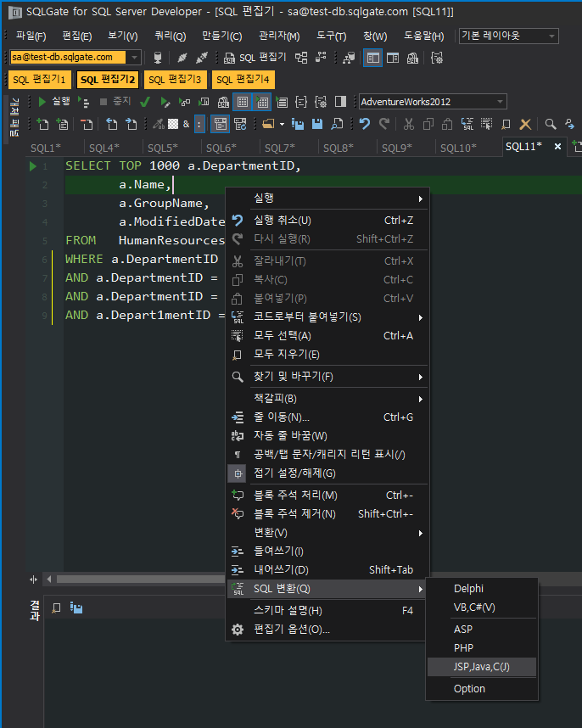The width and height of the screenshot is (582, 728).
Task: Click the save disk icon in the toolbar
Action: click(317, 124)
